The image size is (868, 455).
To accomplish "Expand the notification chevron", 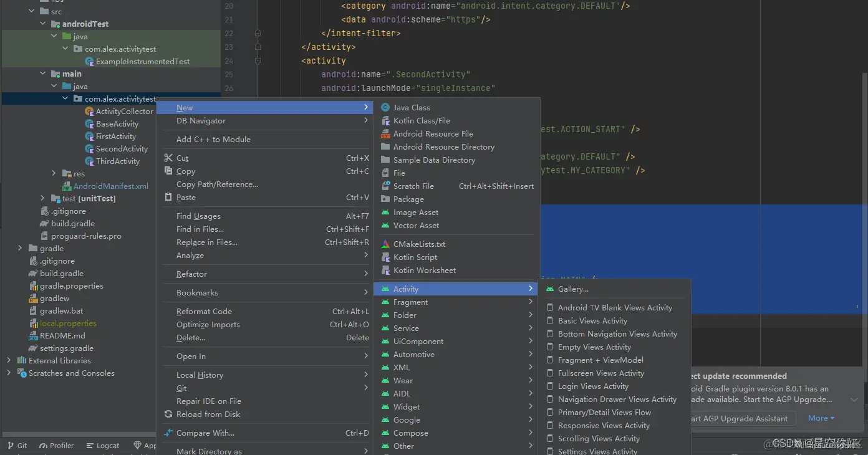I will 854,400.
